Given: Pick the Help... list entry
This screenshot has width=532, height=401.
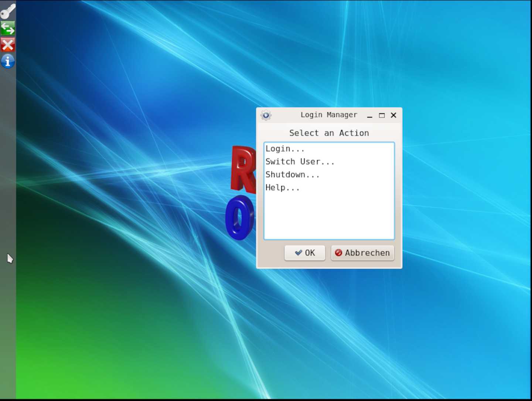Looking at the screenshot, I should (282, 188).
